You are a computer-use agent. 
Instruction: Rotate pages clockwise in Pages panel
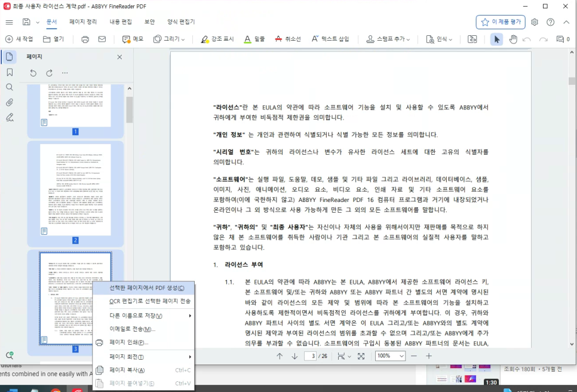tap(50, 73)
